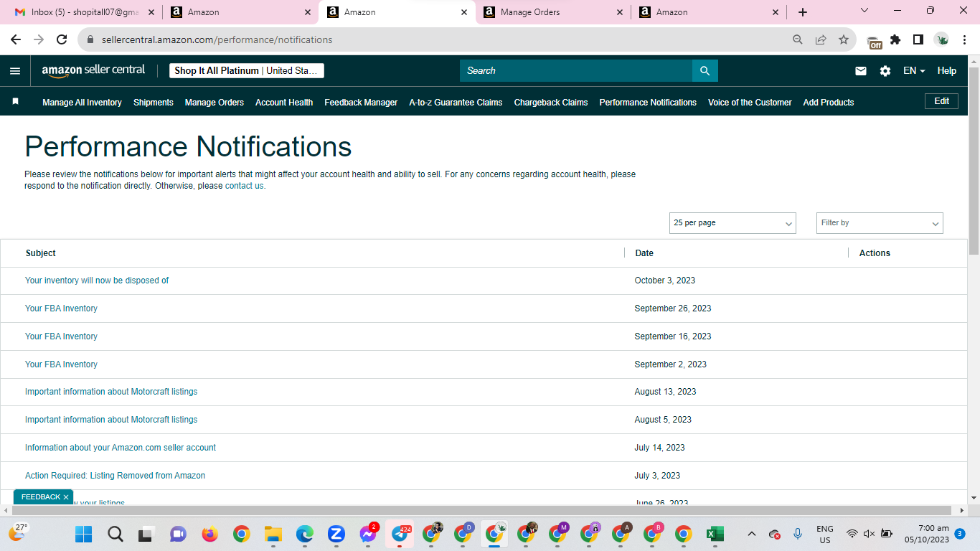The image size is (980, 551).
Task: Open Messenger from the taskbar
Action: pyautogui.click(x=368, y=534)
